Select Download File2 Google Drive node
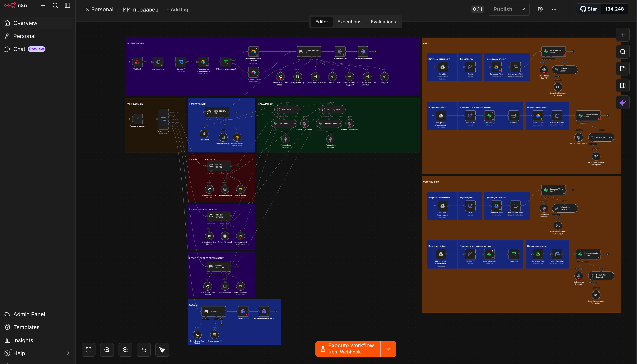 pos(496,67)
